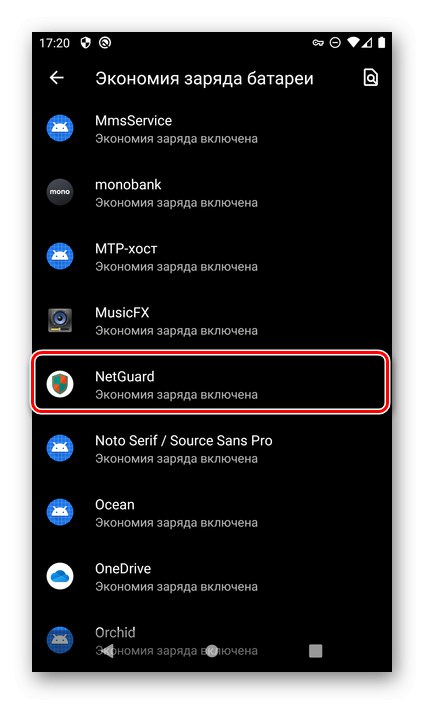This screenshot has width=424, height=704.
Task: Click the VPN key status icon
Action: click(318, 43)
